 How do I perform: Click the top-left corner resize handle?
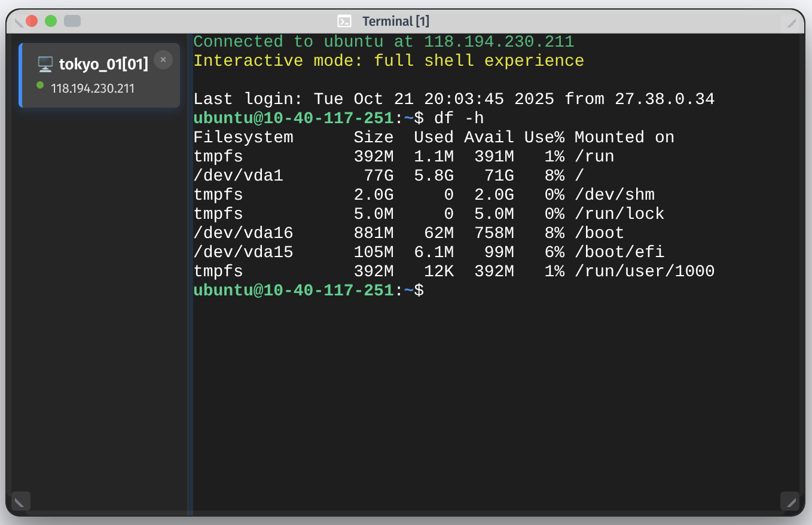(19, 23)
